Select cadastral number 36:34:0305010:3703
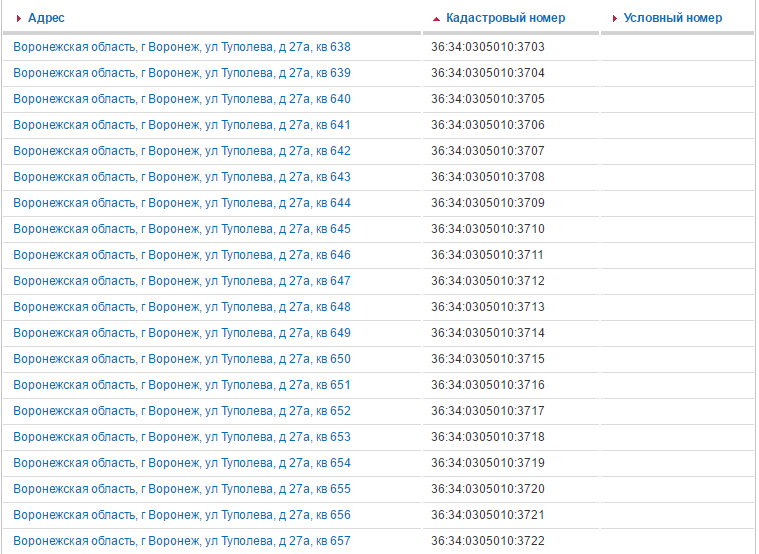This screenshot has height=554, width=759. pos(488,47)
